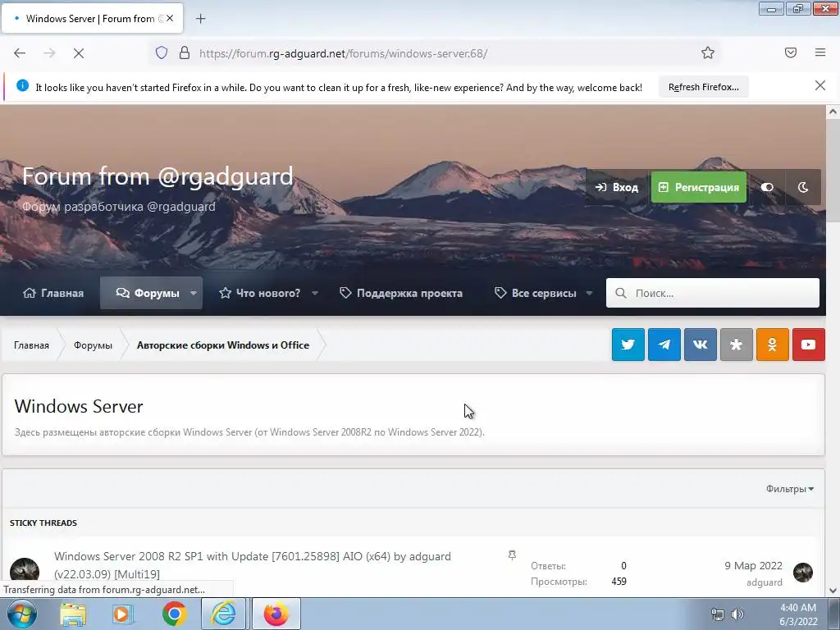Open Google Chrome from the taskbar
This screenshot has width=840, height=630.
(174, 614)
